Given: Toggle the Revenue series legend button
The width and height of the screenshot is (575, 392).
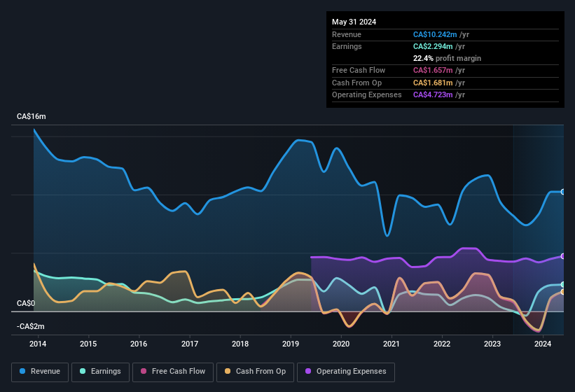Looking at the screenshot, I should click(x=40, y=372).
